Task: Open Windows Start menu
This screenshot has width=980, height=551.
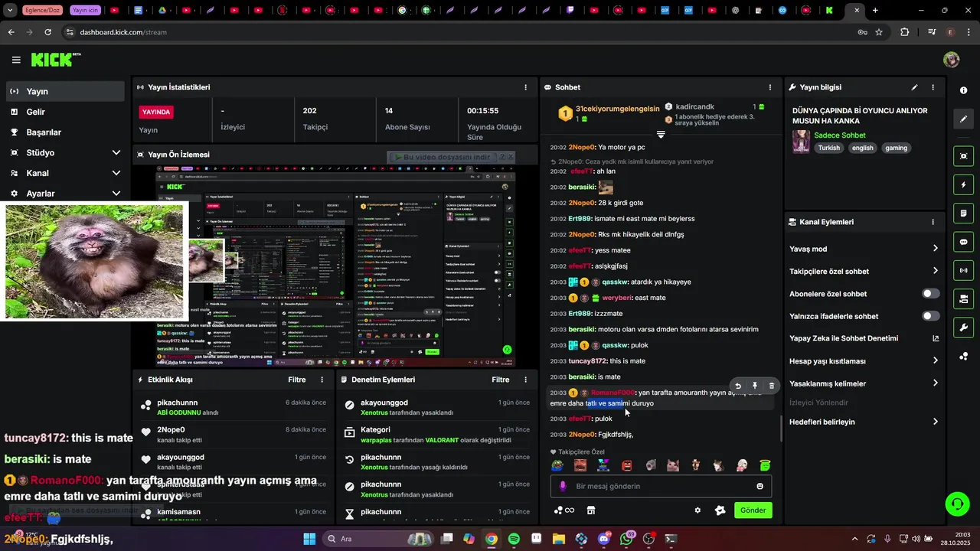Action: click(x=309, y=539)
